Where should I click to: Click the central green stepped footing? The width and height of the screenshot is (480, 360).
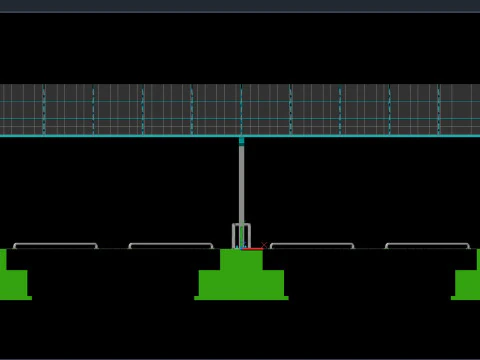241,275
